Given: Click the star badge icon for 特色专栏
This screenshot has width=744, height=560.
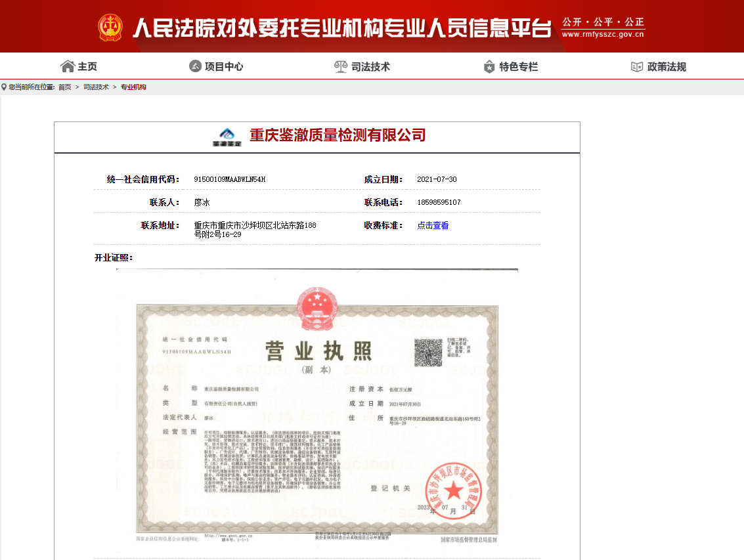Looking at the screenshot, I should pyautogui.click(x=489, y=66).
